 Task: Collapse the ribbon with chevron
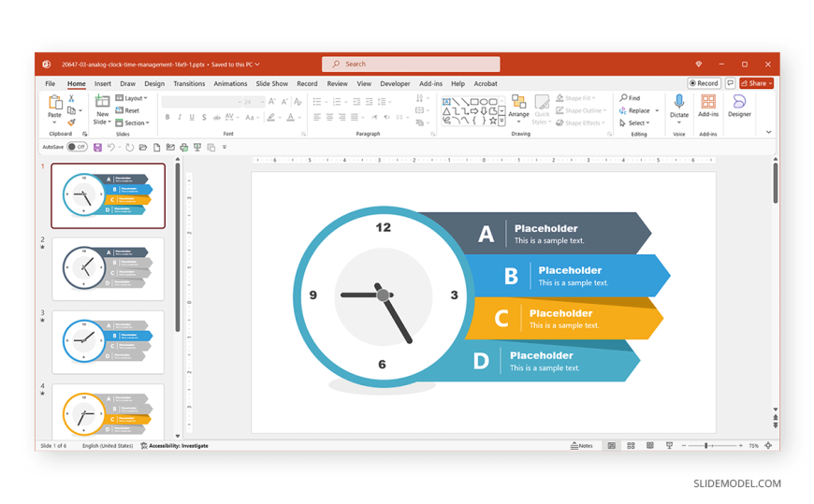[768, 133]
